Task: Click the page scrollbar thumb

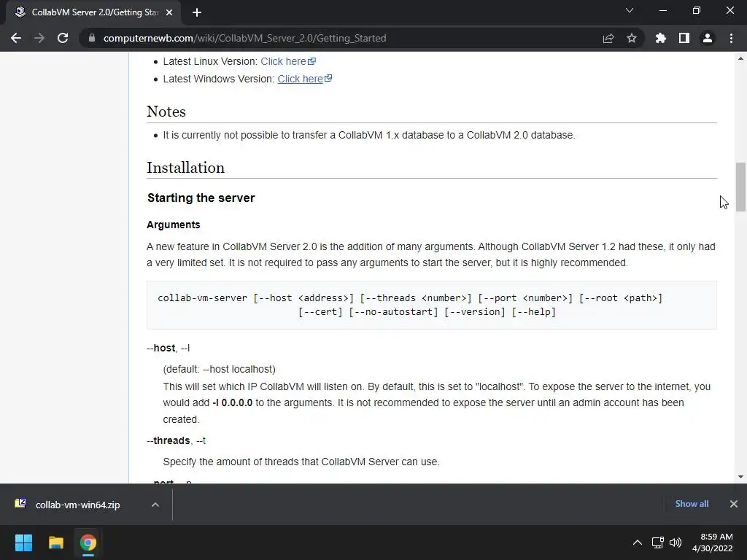Action: click(x=740, y=187)
